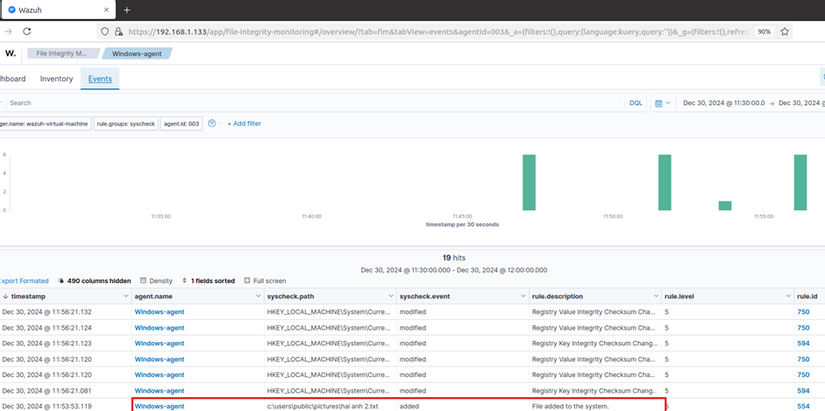Click the wazuh-virtual-machine filter pill
The image size is (825, 411).
tap(45, 124)
